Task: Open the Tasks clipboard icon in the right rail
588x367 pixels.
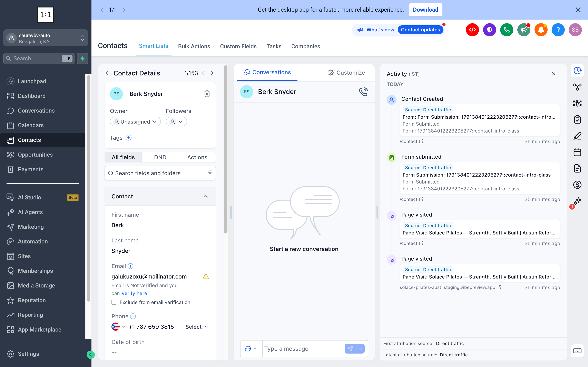Action: [577, 119]
